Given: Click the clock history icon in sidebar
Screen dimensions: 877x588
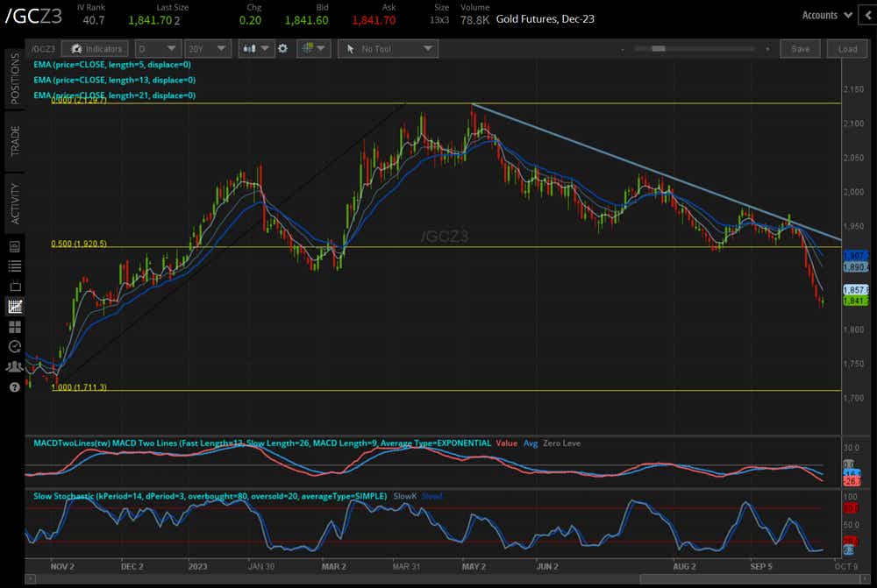Looking at the screenshot, I should pos(14,346).
